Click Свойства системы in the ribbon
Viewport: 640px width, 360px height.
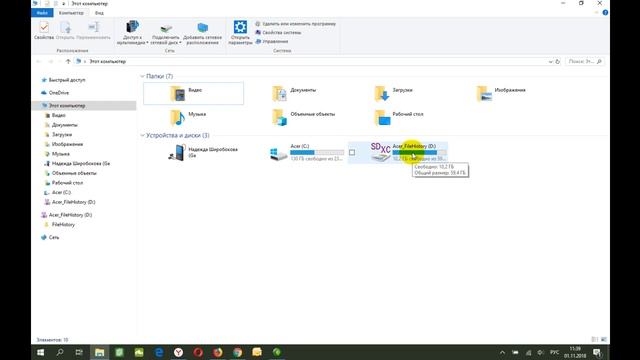pos(278,32)
